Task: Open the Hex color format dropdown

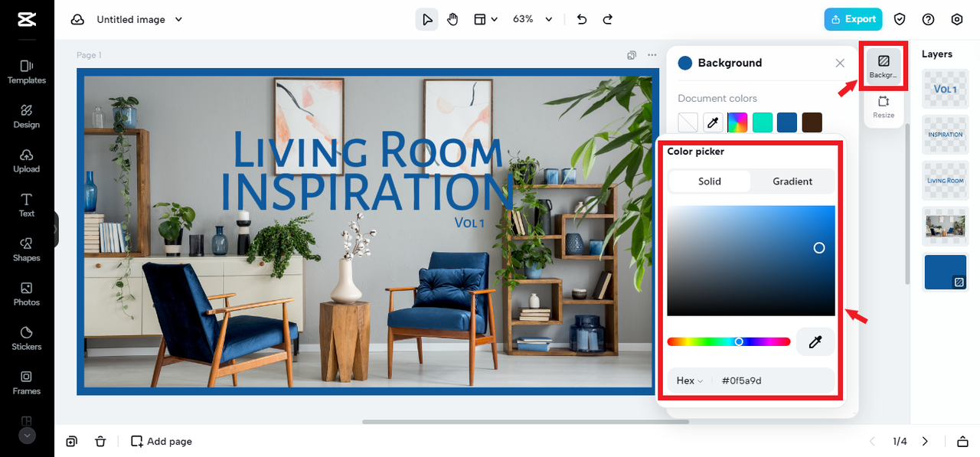Action: [x=690, y=380]
